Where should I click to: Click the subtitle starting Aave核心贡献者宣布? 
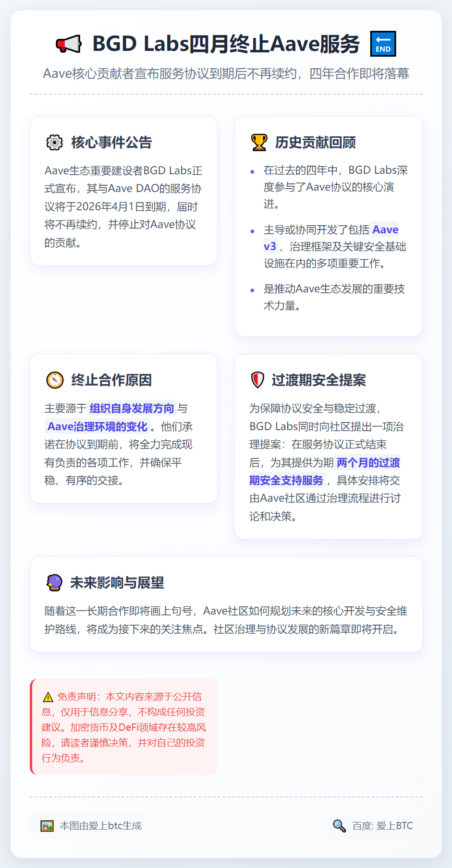(x=226, y=73)
